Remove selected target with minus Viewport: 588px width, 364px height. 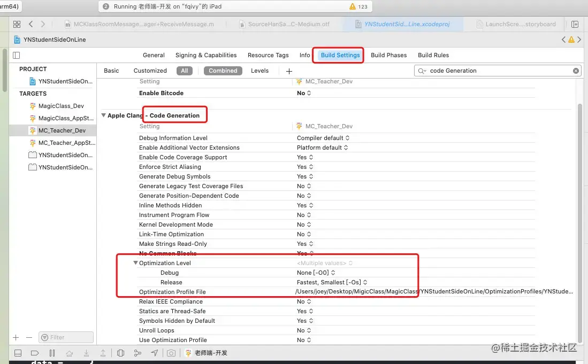pyautogui.click(x=29, y=337)
